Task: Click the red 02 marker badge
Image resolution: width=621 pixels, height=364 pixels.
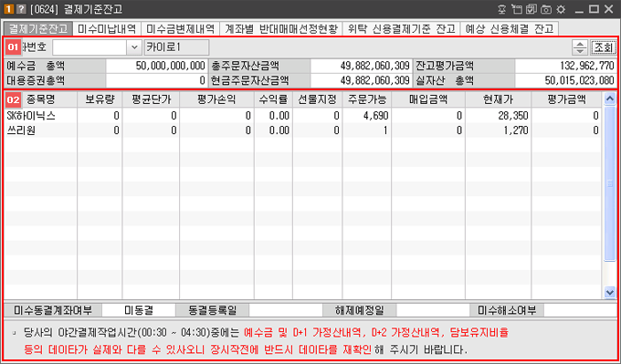Action: pos(13,100)
